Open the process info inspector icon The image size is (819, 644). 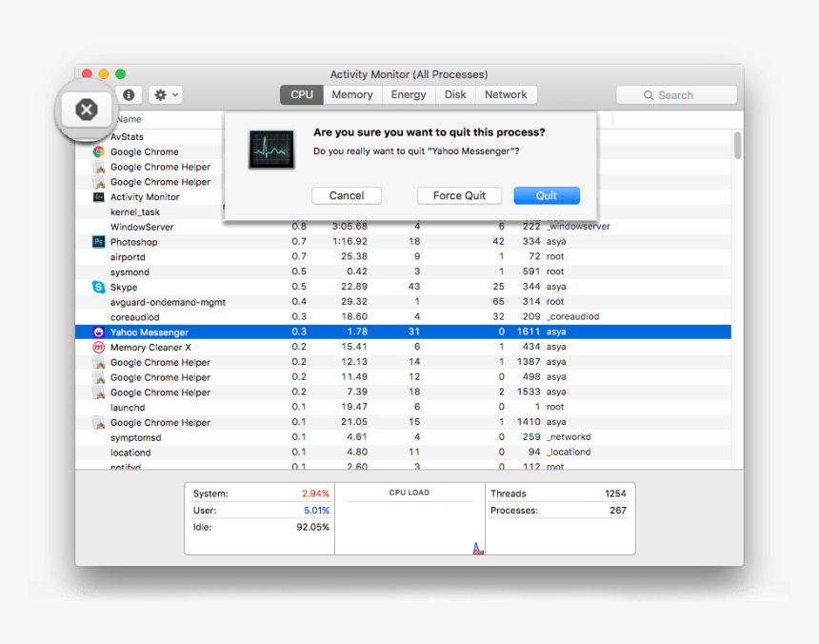[129, 95]
